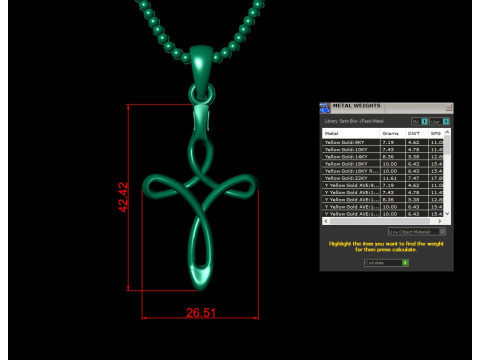
Task: Click the vertical scrollbar up arrow
Action: click(x=447, y=132)
